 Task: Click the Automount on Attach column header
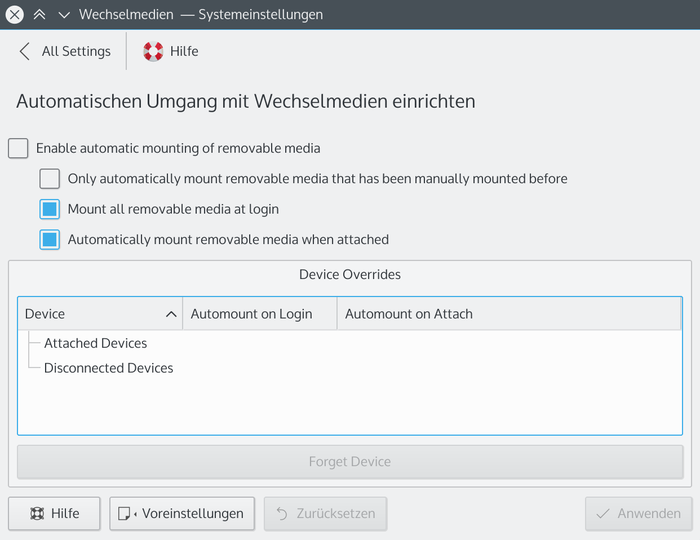[408, 314]
